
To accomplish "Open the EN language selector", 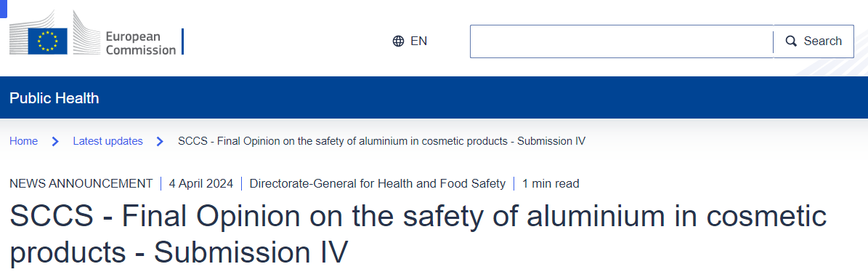I will tap(410, 41).
